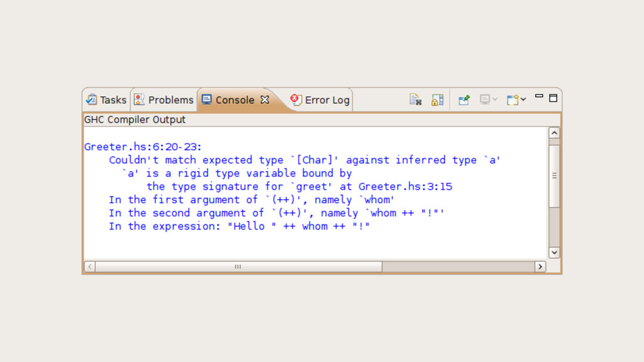644x362 pixels.
Task: Toggle the Scroll Lock button
Action: tap(438, 100)
